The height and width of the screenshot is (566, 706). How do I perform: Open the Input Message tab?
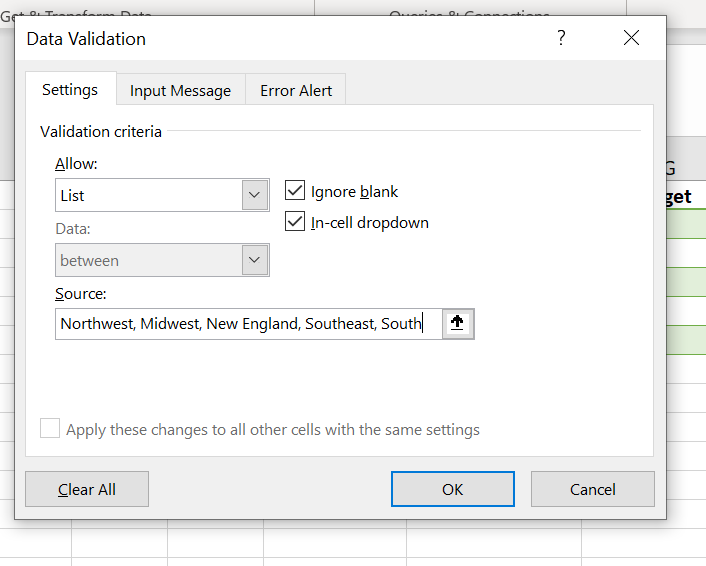pos(180,91)
